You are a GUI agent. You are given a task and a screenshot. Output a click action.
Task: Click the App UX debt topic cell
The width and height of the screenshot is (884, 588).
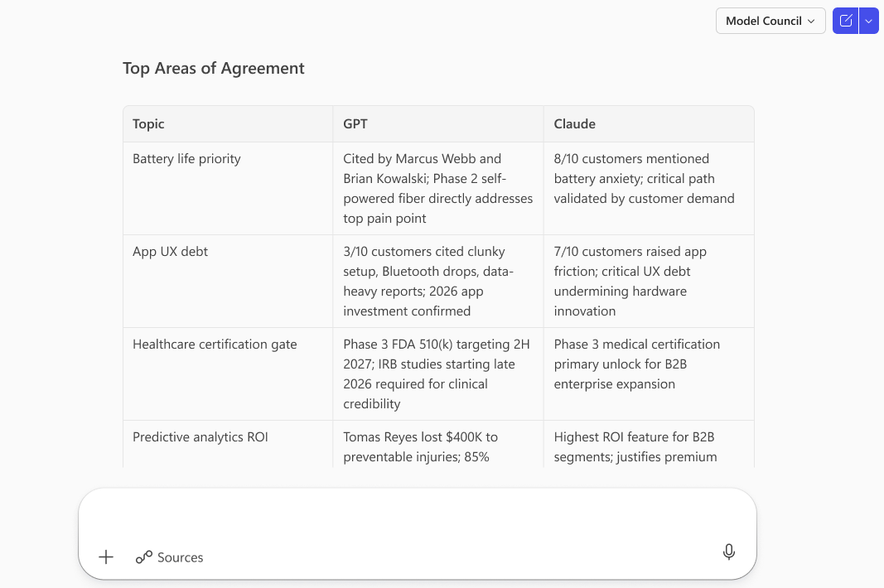(x=170, y=252)
